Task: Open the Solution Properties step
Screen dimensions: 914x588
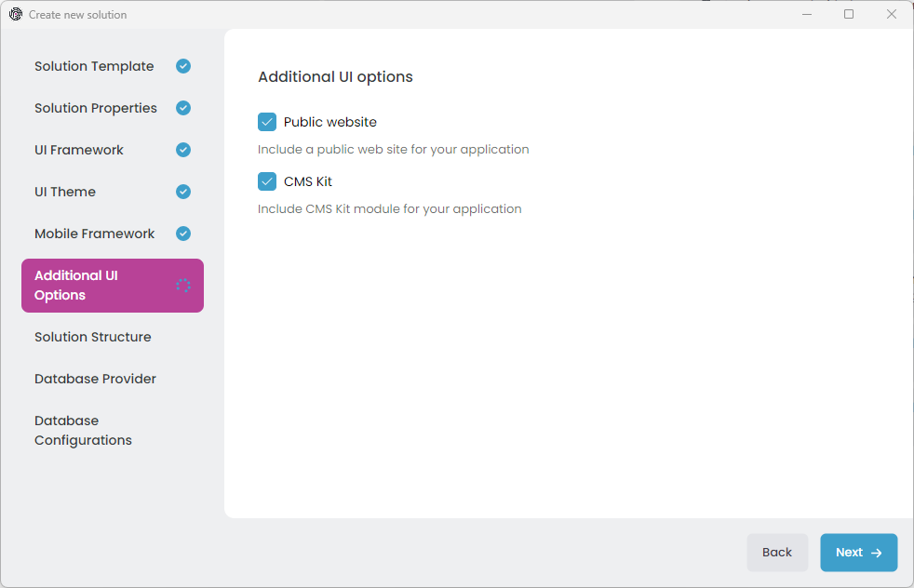Action: [96, 108]
